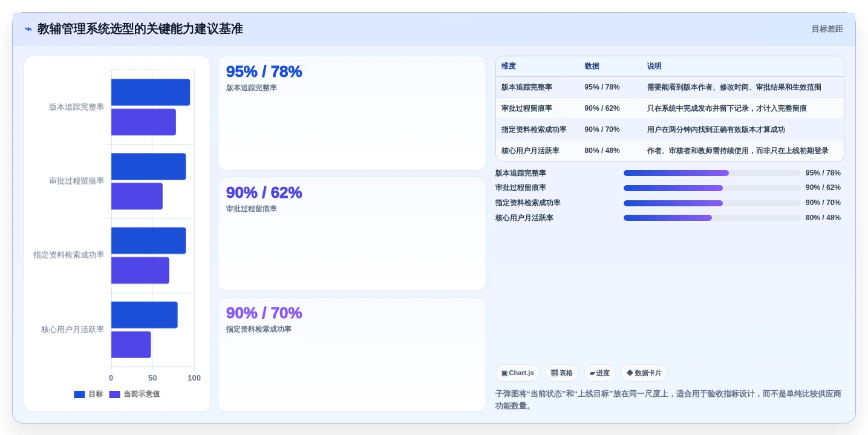Open the 90% / 70% data card
This screenshot has width=868, height=435.
point(352,355)
